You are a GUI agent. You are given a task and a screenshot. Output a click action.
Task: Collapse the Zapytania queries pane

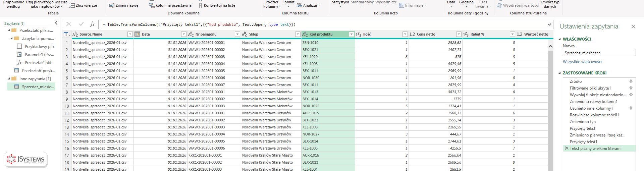tap(56, 23)
